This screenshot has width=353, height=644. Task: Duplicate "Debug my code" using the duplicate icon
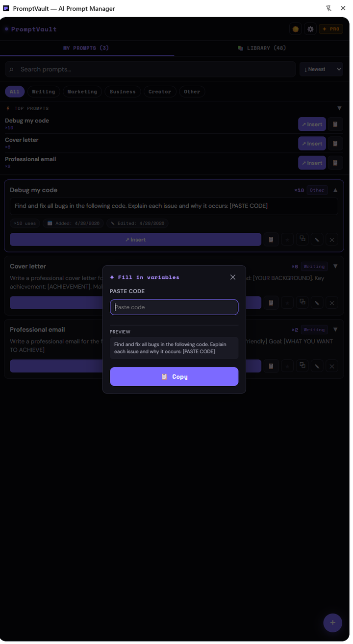coord(302,239)
